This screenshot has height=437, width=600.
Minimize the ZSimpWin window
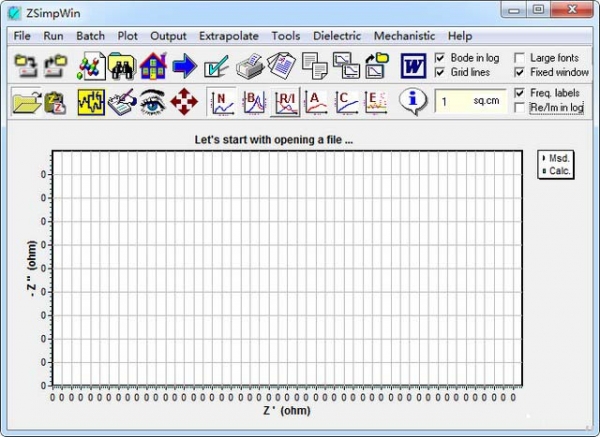tap(514, 10)
